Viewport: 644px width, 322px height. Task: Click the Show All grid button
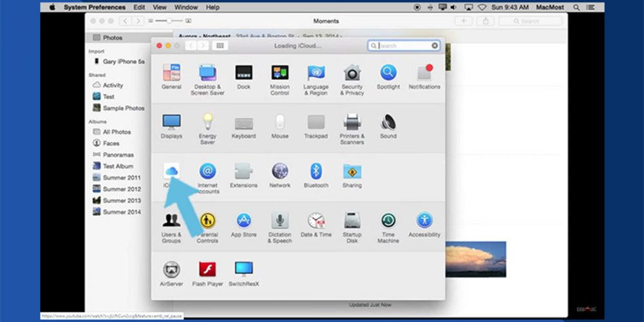tap(220, 46)
